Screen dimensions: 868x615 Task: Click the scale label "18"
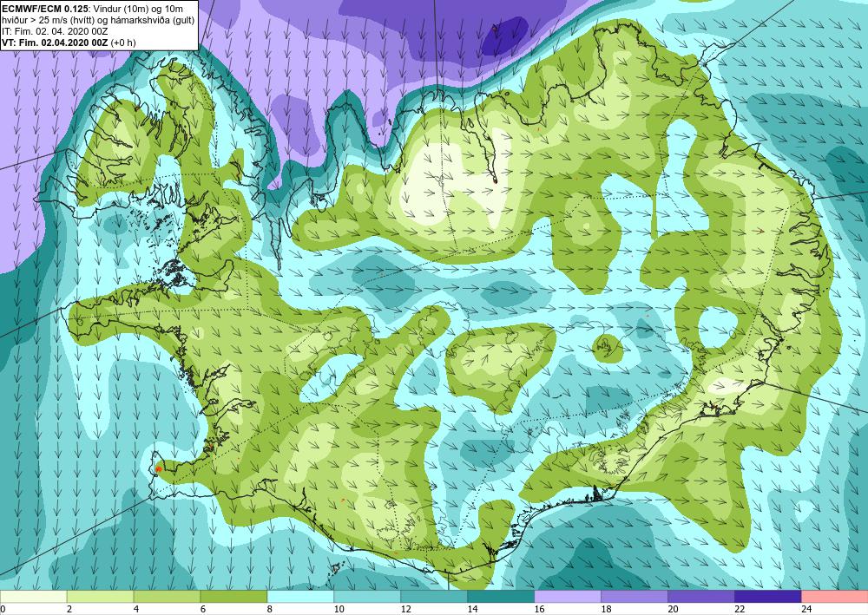pos(606,609)
